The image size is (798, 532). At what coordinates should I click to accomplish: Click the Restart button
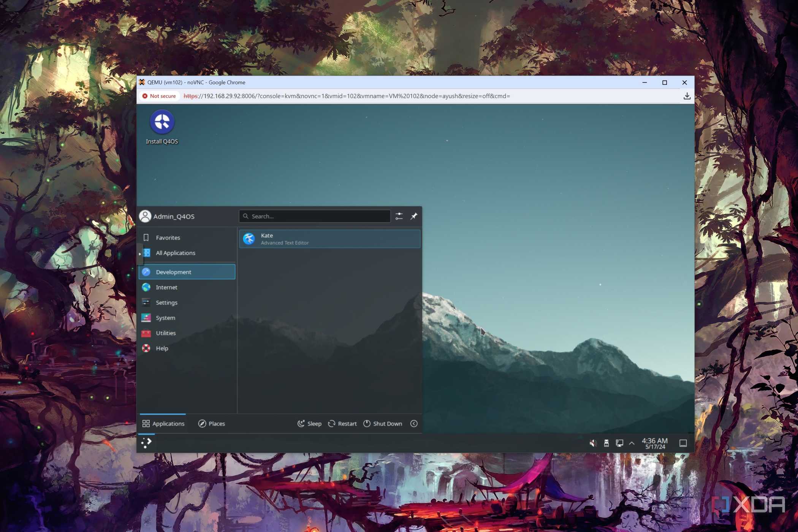tap(342, 423)
